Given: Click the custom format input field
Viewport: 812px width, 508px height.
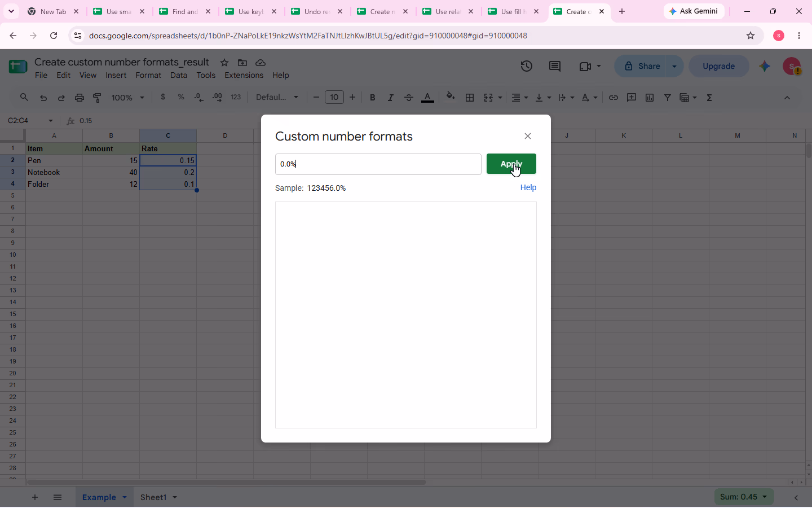Looking at the screenshot, I should (378, 164).
